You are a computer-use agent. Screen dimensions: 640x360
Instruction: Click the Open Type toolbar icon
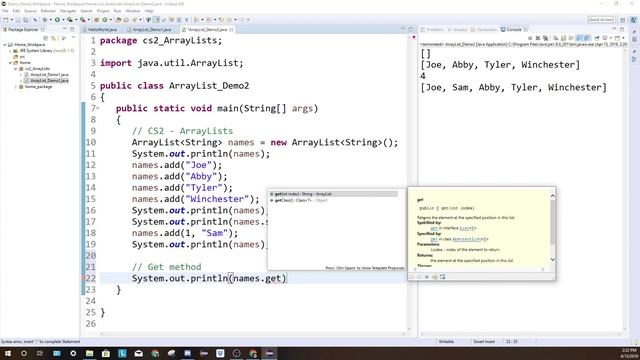click(x=118, y=20)
